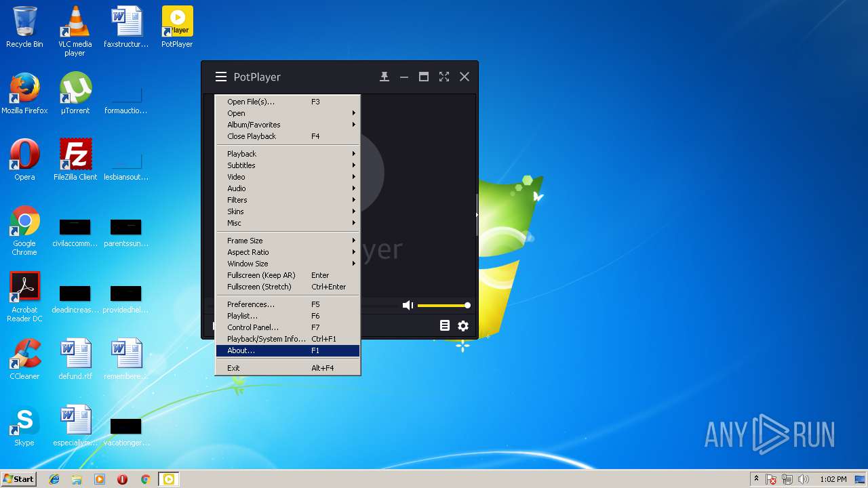Image resolution: width=868 pixels, height=488 pixels.
Task: Select the faxstructur... Word document icon
Action: tap(126, 27)
